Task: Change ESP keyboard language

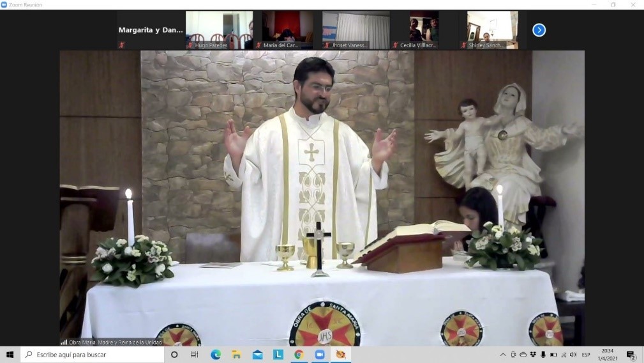Action: pos(585,355)
